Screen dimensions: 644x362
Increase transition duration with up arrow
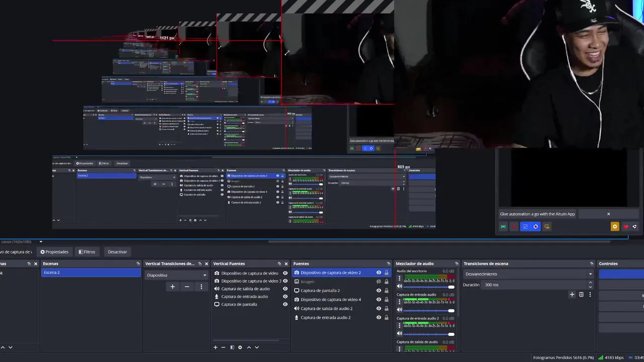pyautogui.click(x=591, y=283)
